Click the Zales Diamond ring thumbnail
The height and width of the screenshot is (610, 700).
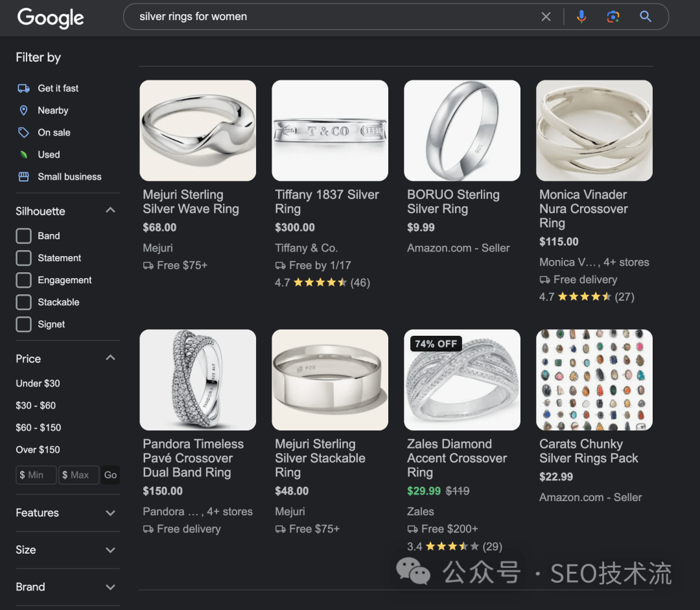coord(462,380)
